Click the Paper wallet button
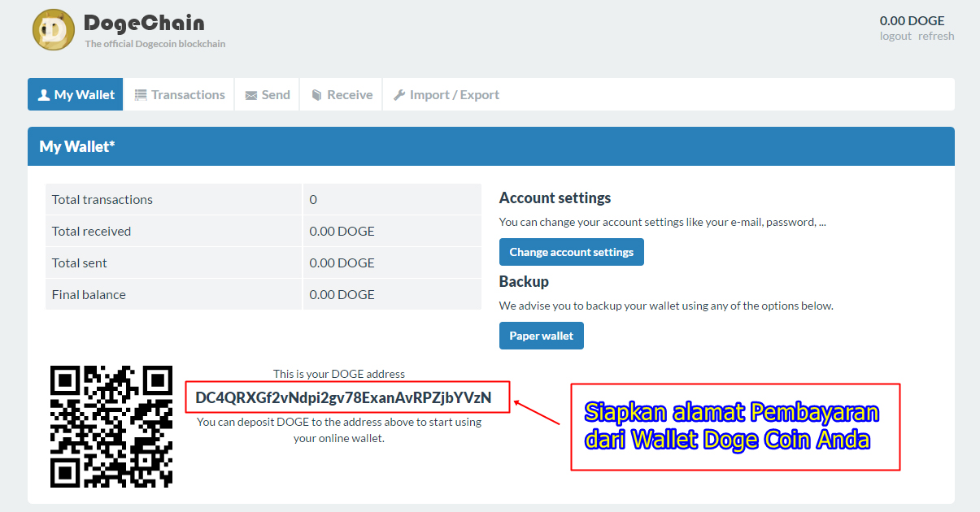Viewport: 980px width, 512px height. click(x=542, y=336)
